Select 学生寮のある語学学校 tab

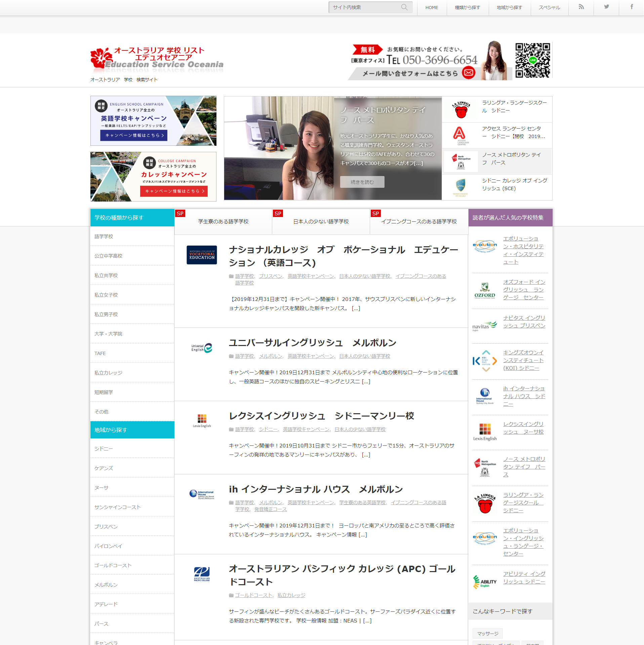pyautogui.click(x=223, y=222)
